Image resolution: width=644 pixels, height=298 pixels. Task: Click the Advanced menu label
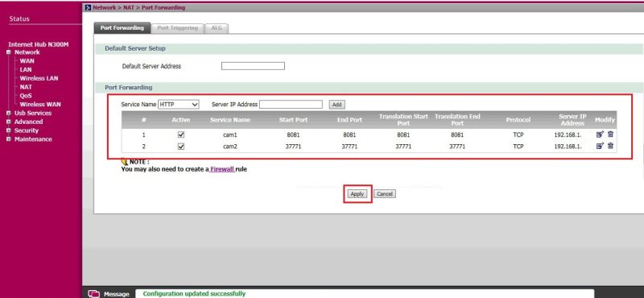click(x=28, y=122)
